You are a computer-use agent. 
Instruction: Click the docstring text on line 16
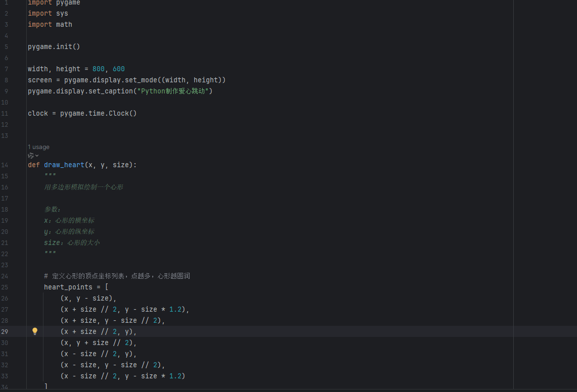[x=83, y=187]
